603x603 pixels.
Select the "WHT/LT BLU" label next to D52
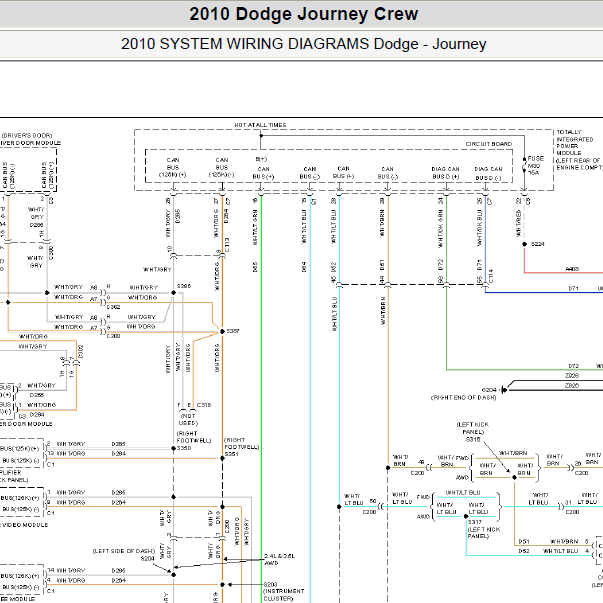click(x=560, y=551)
